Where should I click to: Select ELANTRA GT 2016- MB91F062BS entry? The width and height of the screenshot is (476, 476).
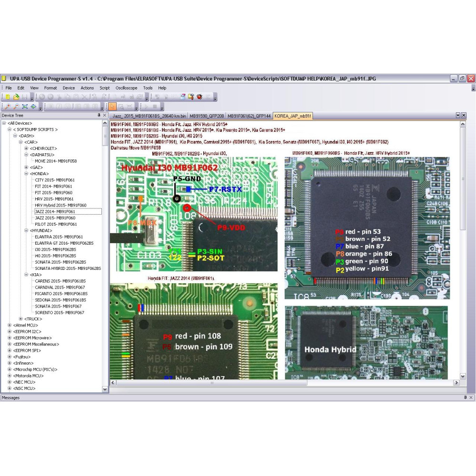pos(64,243)
